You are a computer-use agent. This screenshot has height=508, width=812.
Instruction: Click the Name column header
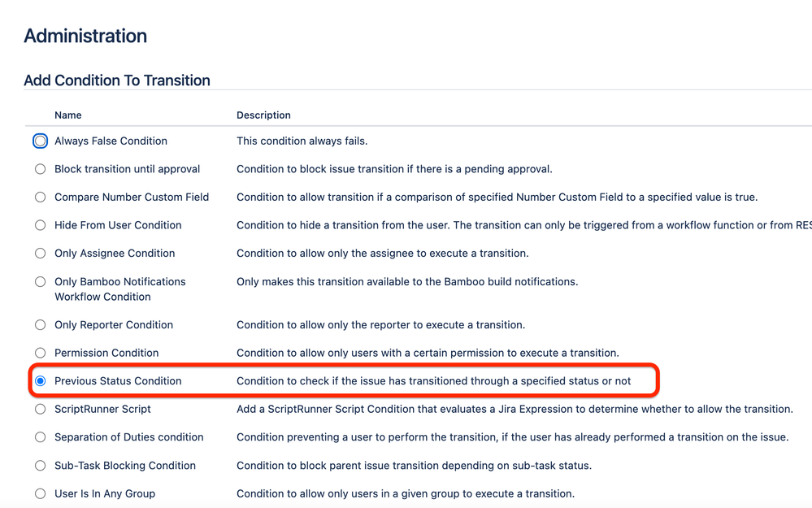click(x=67, y=115)
